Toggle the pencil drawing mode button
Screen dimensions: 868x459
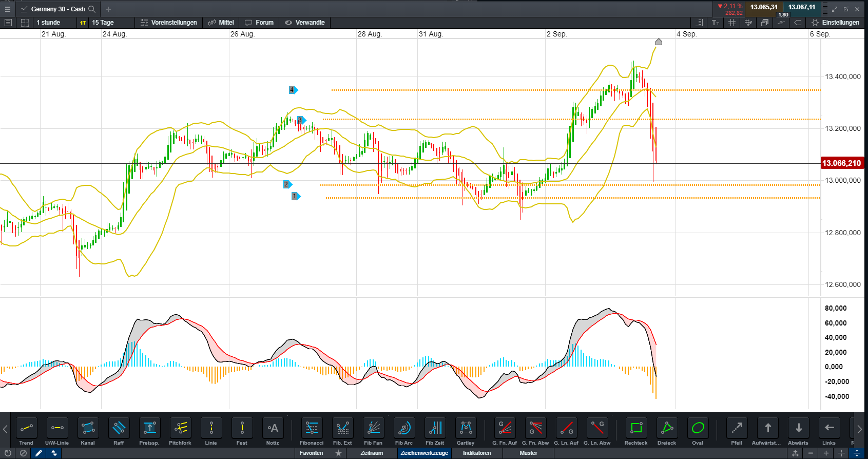coord(38,453)
